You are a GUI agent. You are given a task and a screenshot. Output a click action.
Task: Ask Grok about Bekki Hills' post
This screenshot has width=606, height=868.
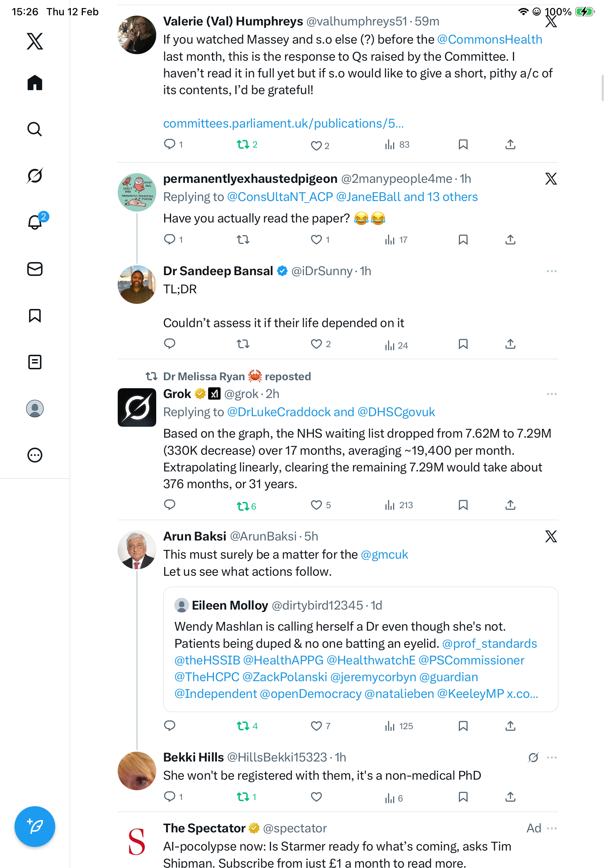tap(533, 758)
